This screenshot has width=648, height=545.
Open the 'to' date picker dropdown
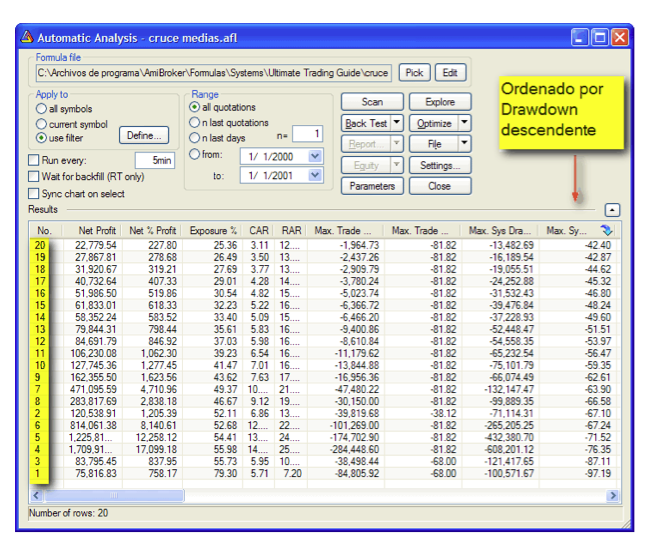click(x=315, y=175)
